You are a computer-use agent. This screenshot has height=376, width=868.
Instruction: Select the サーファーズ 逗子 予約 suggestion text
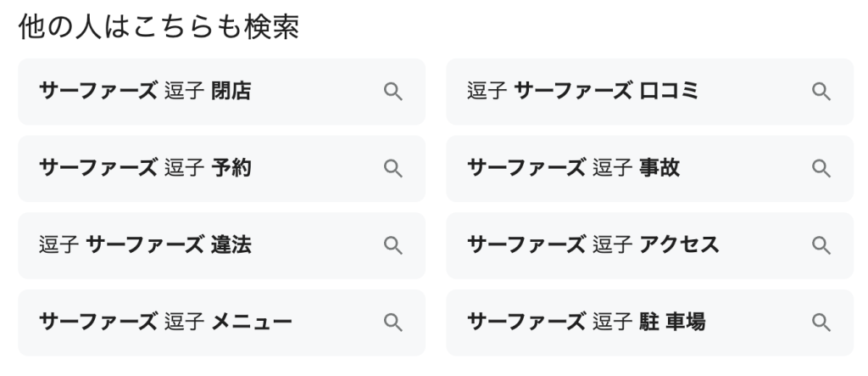click(145, 169)
